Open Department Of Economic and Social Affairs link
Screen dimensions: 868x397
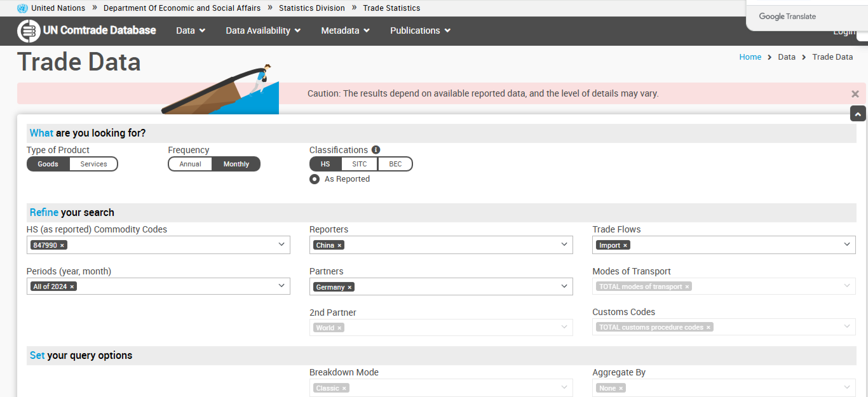coord(182,8)
